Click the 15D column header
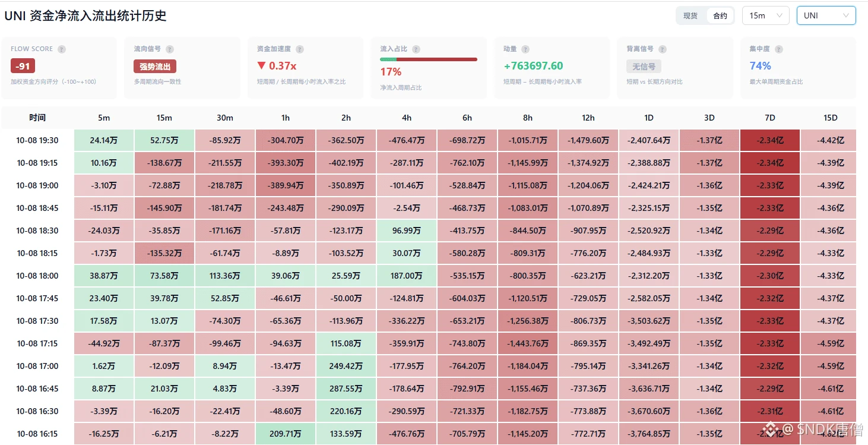 point(831,118)
